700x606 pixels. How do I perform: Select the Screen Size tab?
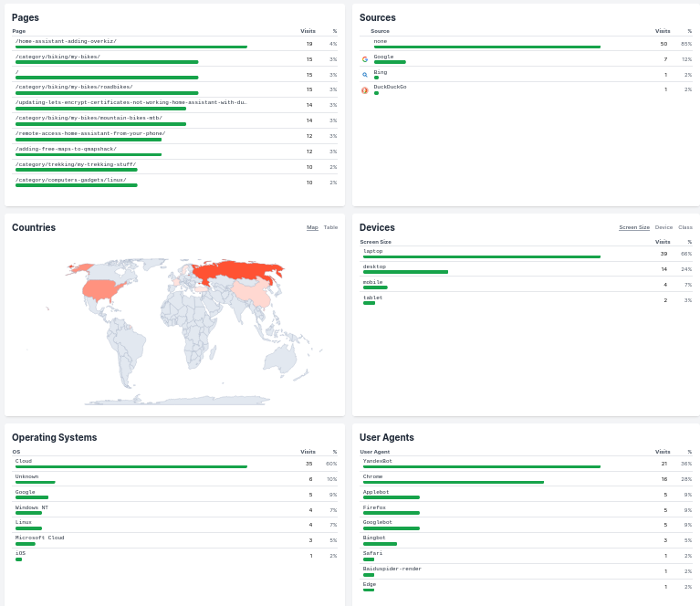[634, 227]
